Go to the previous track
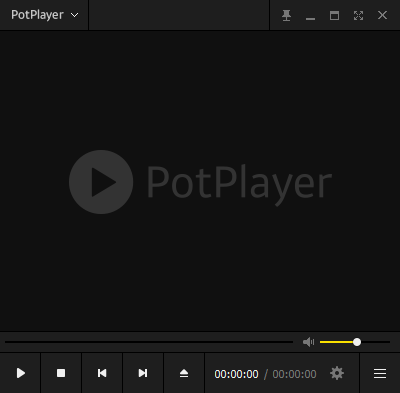 point(102,373)
